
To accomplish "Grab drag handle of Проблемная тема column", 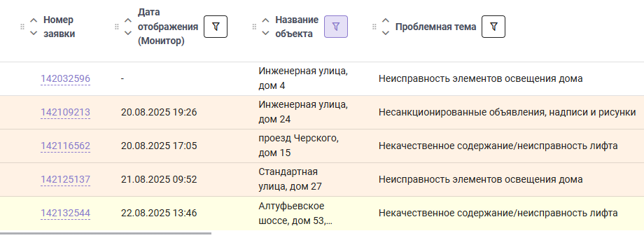I will 374,27.
